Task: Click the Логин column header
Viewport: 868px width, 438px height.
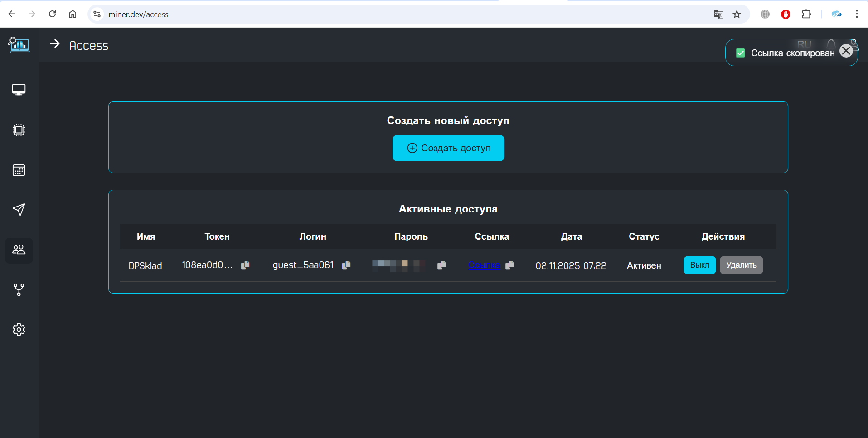Action: [313, 236]
